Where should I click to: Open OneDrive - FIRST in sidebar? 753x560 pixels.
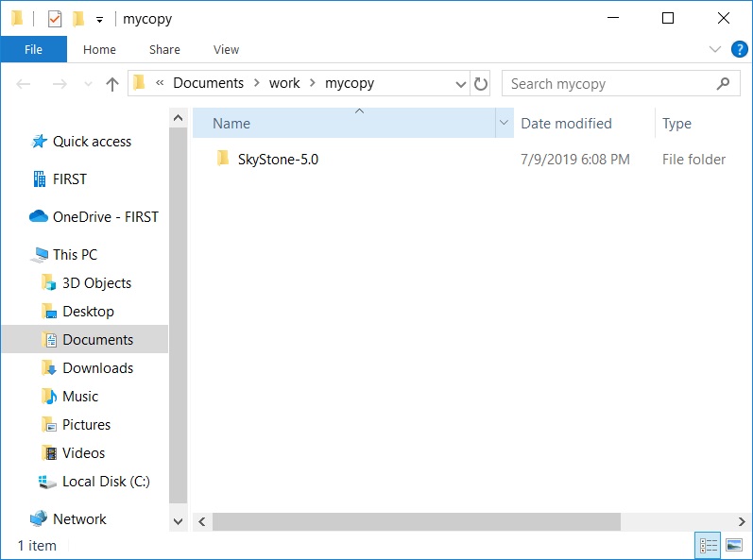(x=105, y=216)
